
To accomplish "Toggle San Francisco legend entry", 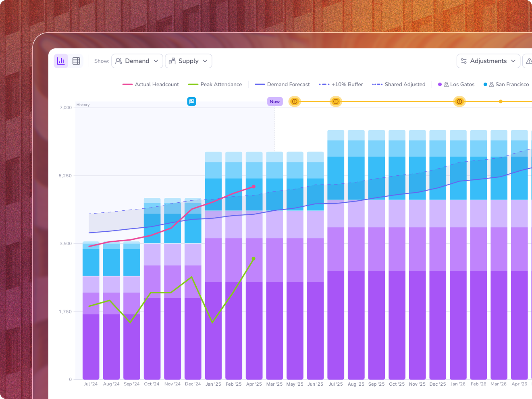I will (506, 84).
